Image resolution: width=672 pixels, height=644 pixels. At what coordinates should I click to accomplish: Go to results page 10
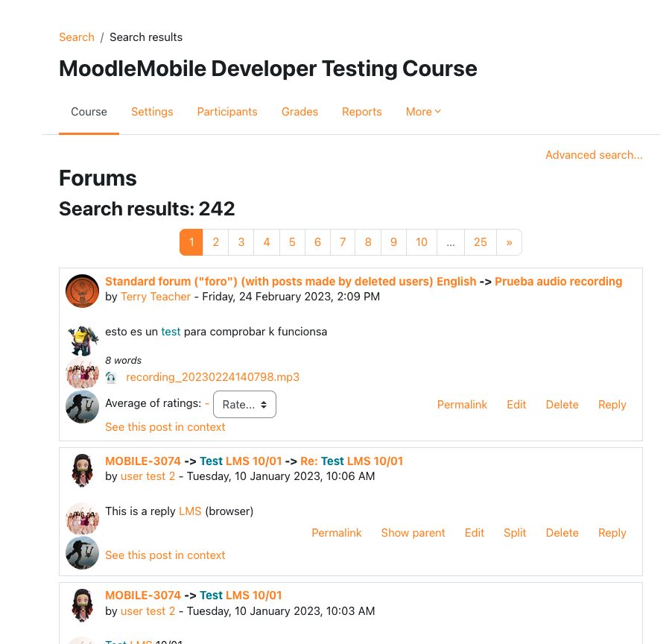422,242
